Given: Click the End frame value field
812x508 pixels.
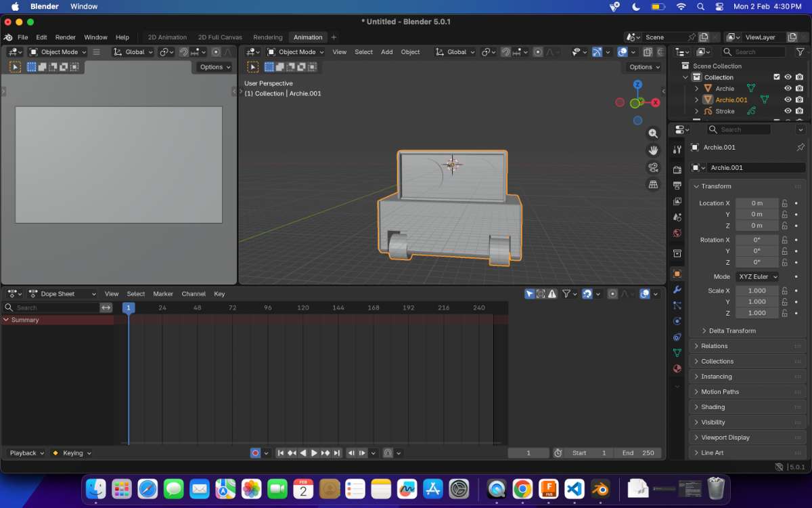Looking at the screenshot, I should point(637,453).
